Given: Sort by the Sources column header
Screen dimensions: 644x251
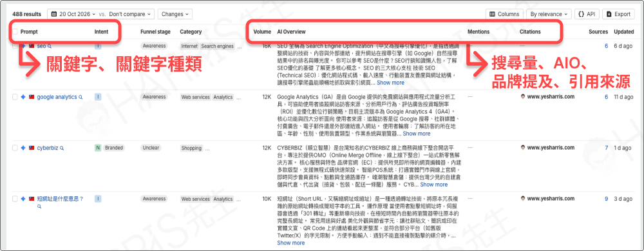Looking at the screenshot, I should (598, 32).
